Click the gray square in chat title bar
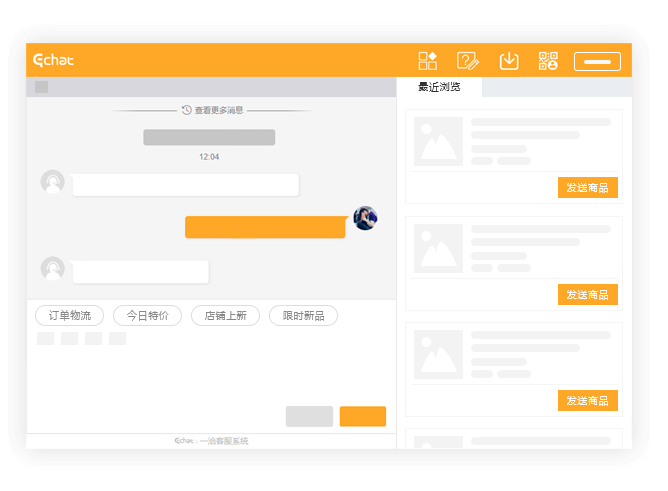Image resolution: width=668 pixels, height=491 pixels. click(41, 87)
